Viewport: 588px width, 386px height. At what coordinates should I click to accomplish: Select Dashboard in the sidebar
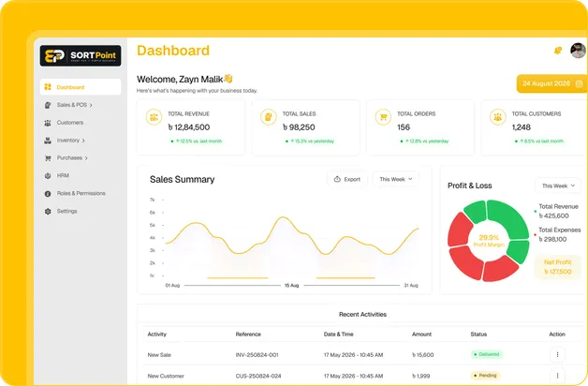pyautogui.click(x=81, y=87)
